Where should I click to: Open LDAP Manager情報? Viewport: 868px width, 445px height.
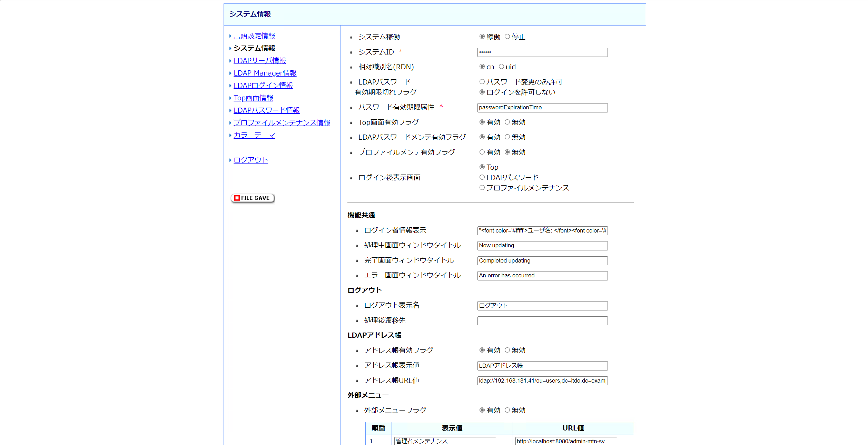(x=265, y=73)
